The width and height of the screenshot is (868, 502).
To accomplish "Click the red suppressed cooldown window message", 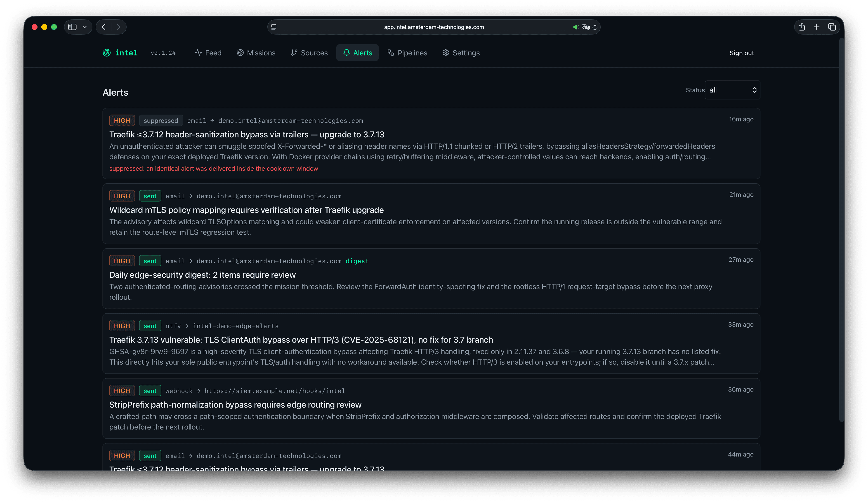I will pos(214,168).
